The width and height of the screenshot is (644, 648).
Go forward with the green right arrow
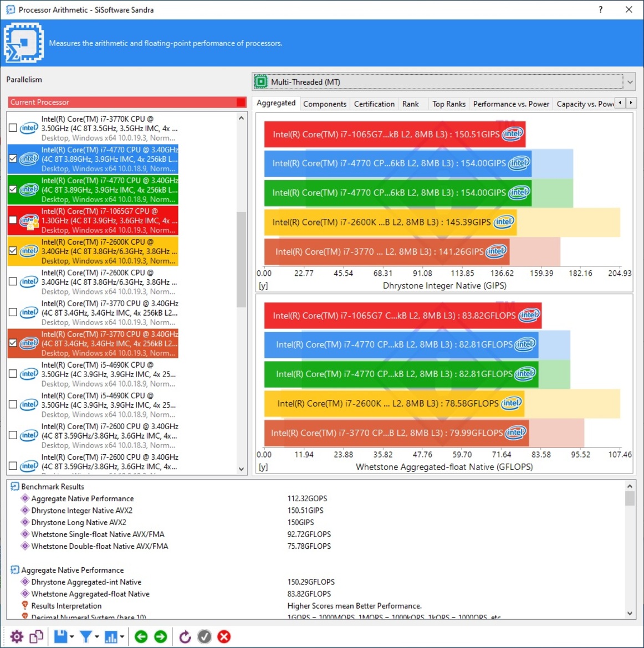[x=161, y=636]
